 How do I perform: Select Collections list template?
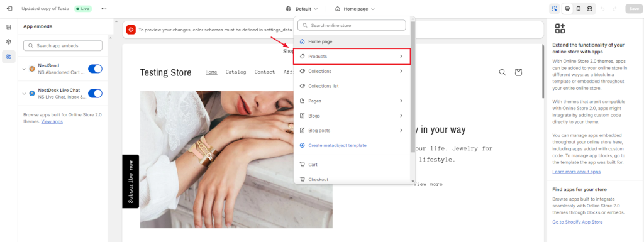click(352, 86)
